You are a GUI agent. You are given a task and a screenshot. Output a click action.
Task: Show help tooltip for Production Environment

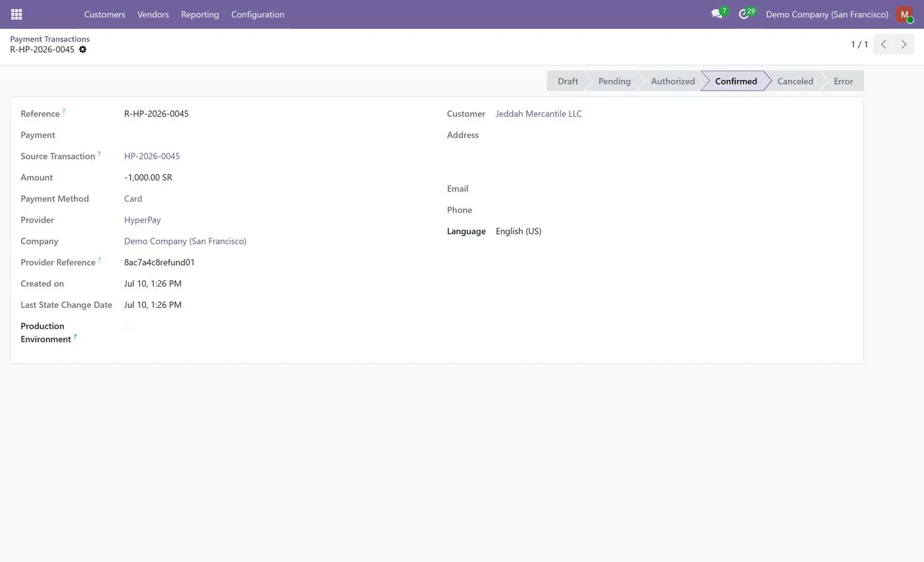[x=75, y=337]
